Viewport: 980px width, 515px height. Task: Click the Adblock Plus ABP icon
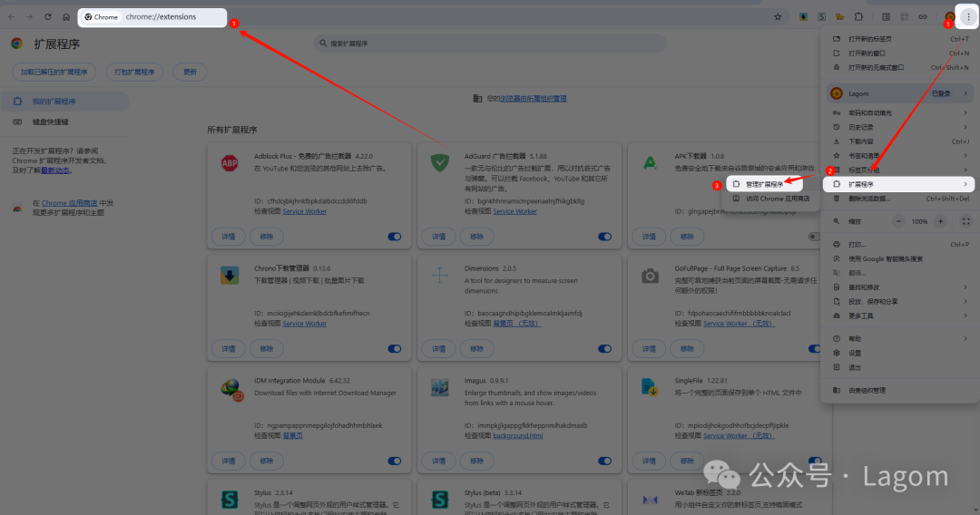point(230,163)
